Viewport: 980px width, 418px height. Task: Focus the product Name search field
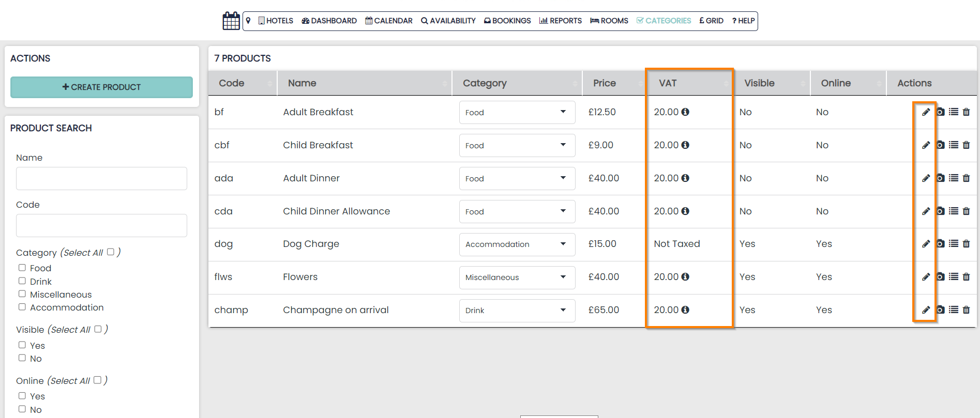click(101, 179)
